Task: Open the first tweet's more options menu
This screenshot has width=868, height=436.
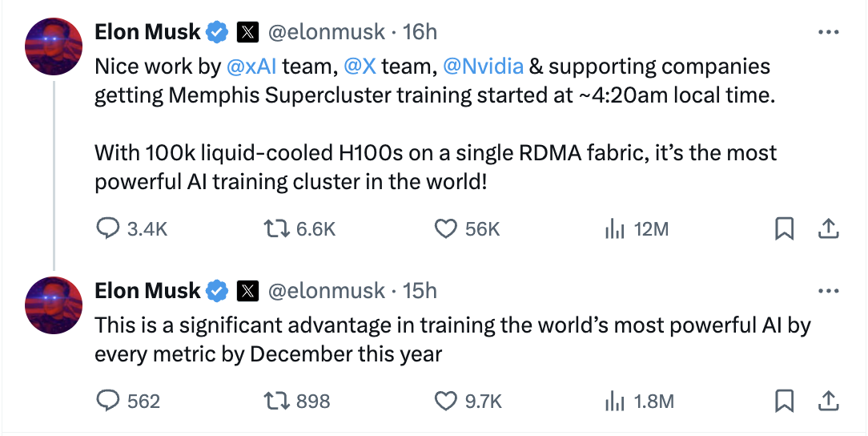Action: point(828,32)
